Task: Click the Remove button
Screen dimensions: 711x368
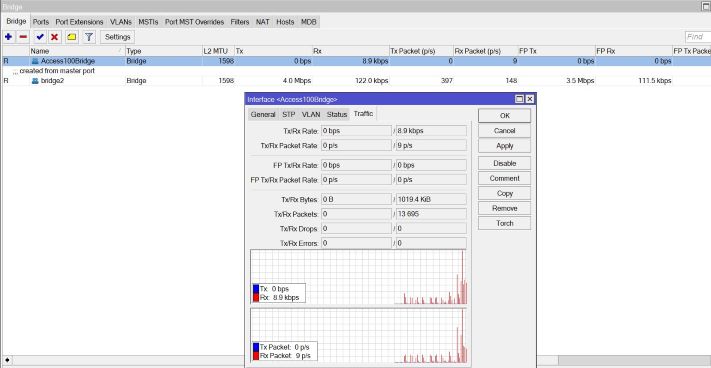Action: (504, 208)
